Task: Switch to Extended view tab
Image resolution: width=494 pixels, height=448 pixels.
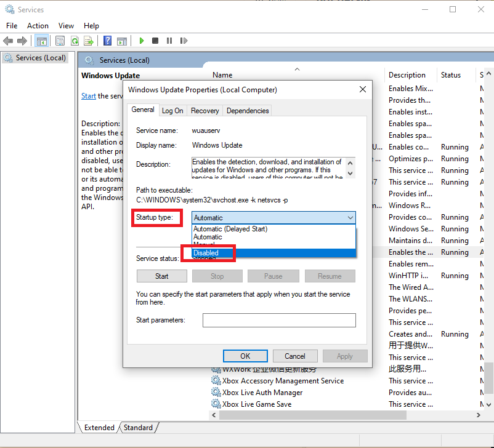Action: tap(99, 428)
